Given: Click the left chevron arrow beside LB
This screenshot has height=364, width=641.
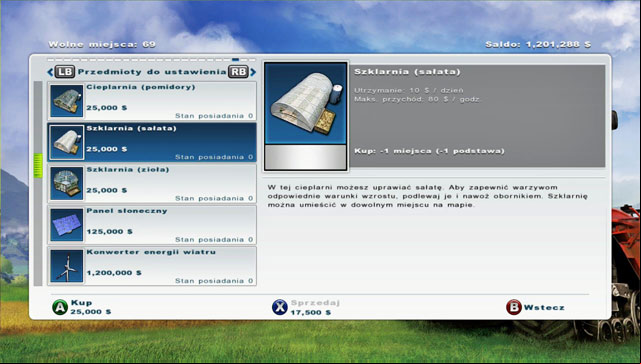Looking at the screenshot, I should [50, 72].
